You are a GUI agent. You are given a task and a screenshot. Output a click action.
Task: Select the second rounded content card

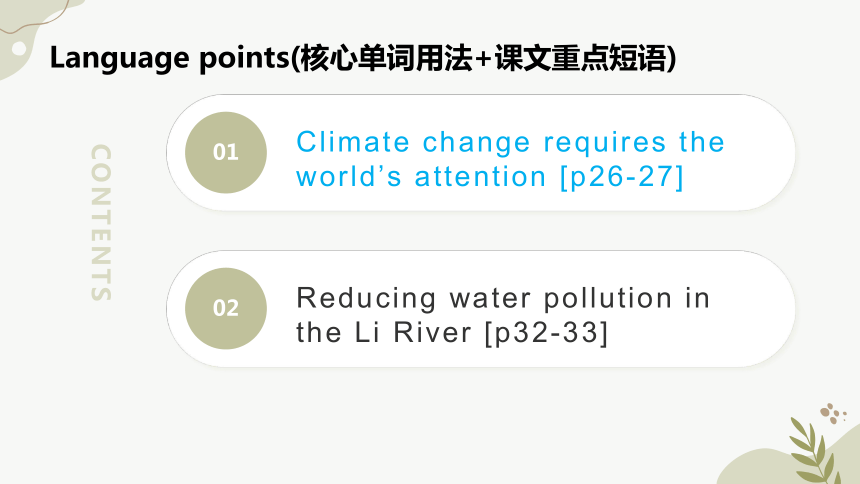[480, 308]
